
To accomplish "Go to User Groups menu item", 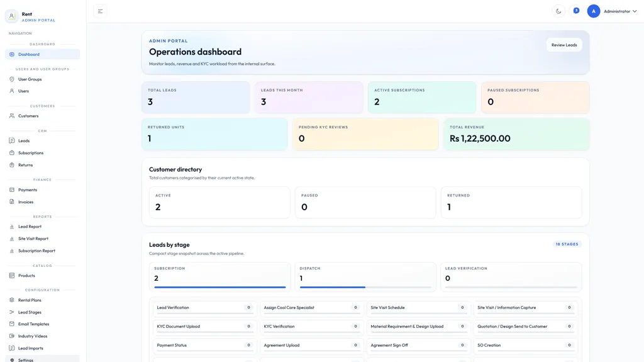I will pyautogui.click(x=42, y=79).
